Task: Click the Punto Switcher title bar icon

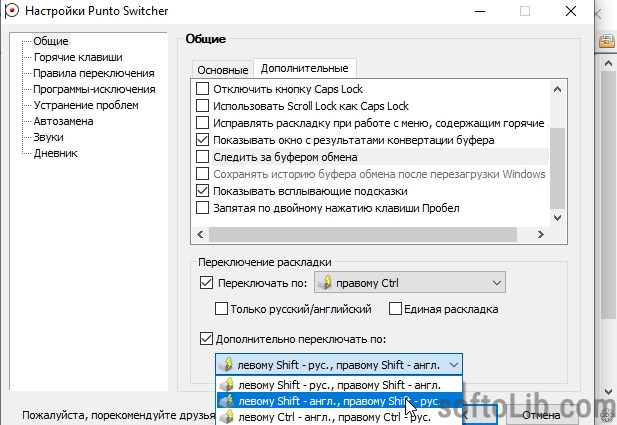Action: (12, 11)
